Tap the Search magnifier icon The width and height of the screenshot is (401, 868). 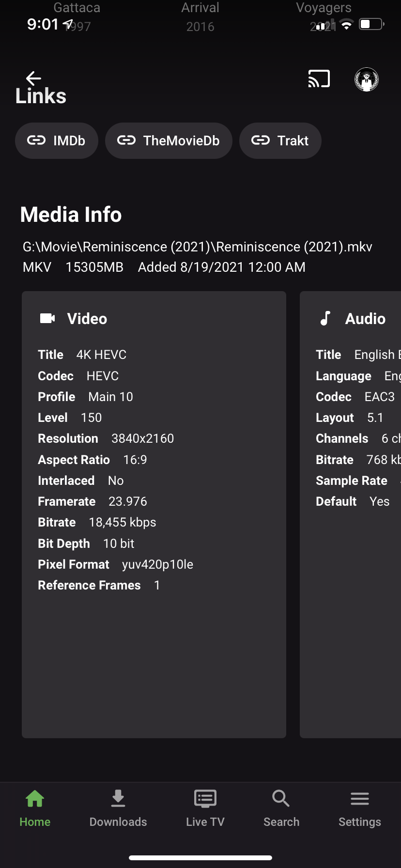(x=281, y=798)
